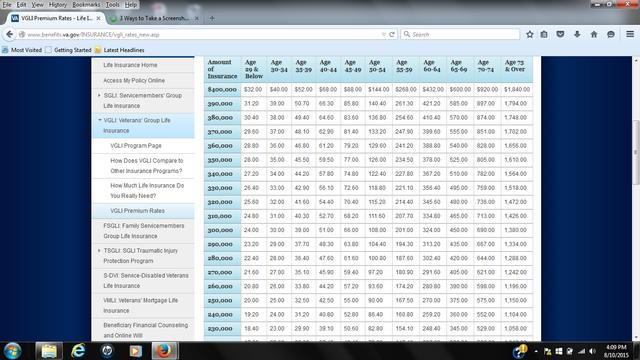640x360 pixels.
Task: Open the bookmarks list clipboard icon
Action: tap(544, 34)
